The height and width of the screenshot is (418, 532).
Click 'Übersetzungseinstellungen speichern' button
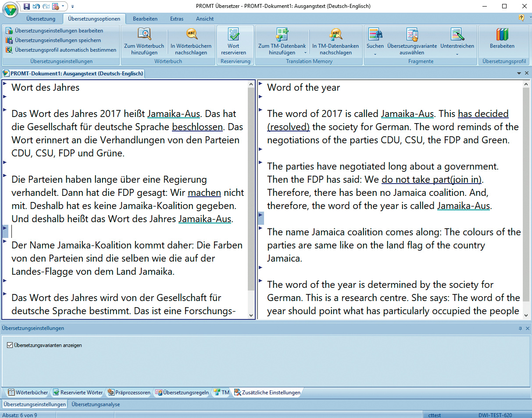57,40
